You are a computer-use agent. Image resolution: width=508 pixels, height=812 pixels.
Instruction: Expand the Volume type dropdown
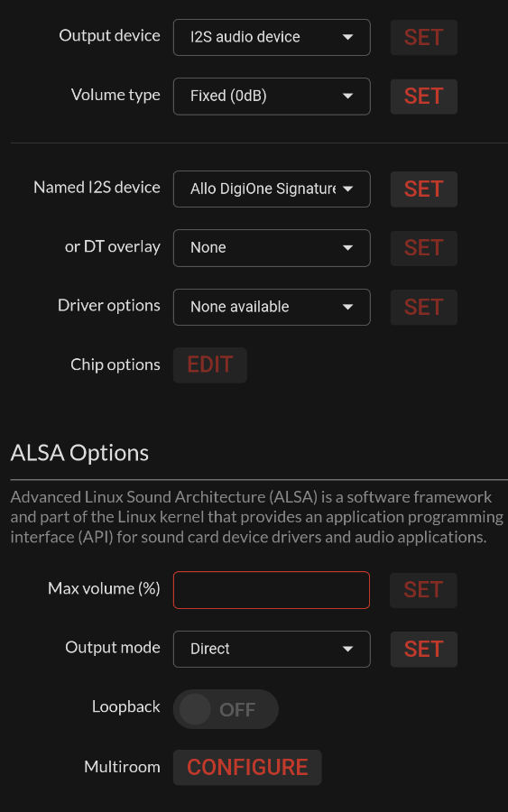tap(272, 97)
